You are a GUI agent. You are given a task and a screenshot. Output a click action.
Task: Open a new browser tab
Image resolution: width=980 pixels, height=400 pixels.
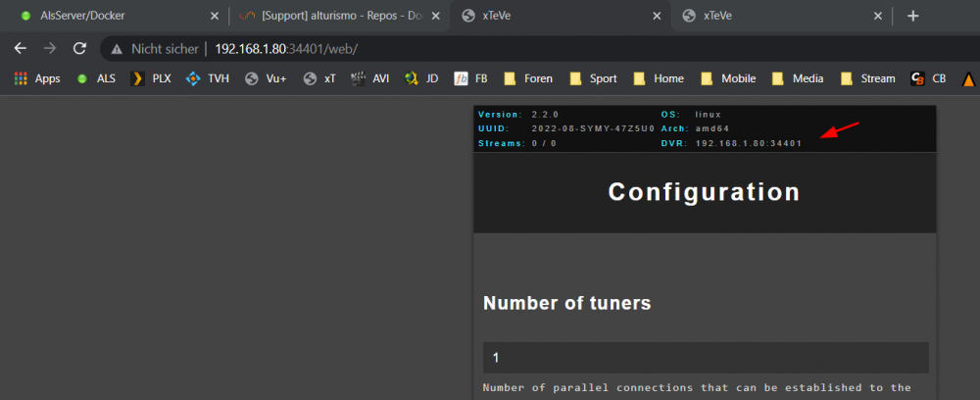pyautogui.click(x=913, y=17)
